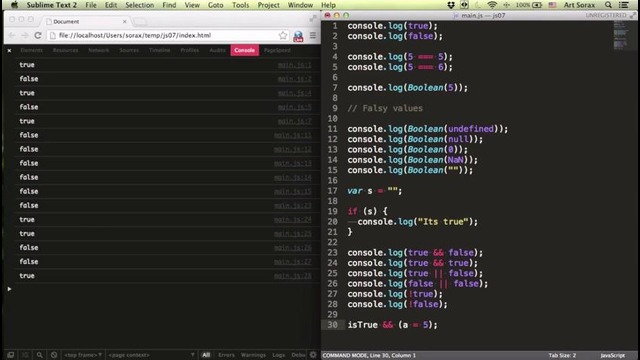The image size is (640, 360).
Task: Select the Warnings console filter
Action: pyautogui.click(x=253, y=355)
